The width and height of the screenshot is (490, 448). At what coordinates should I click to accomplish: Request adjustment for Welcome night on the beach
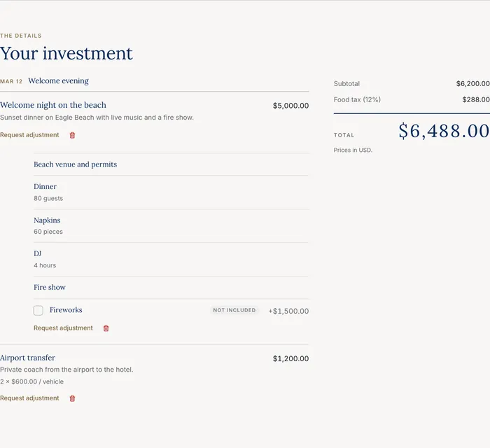[x=29, y=135]
